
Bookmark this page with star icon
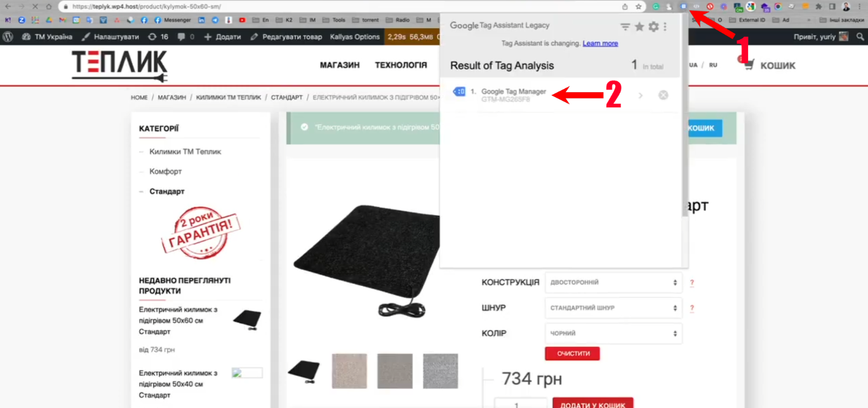coord(639,6)
